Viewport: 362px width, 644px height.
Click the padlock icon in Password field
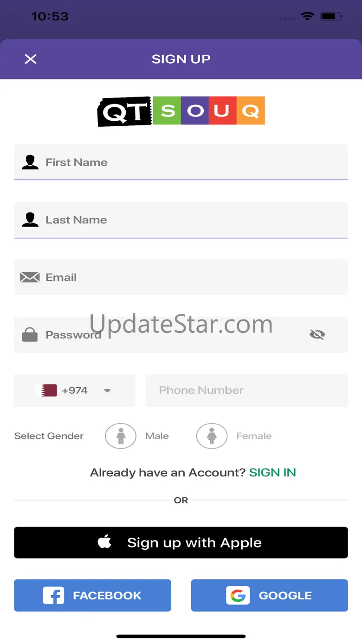tap(30, 334)
